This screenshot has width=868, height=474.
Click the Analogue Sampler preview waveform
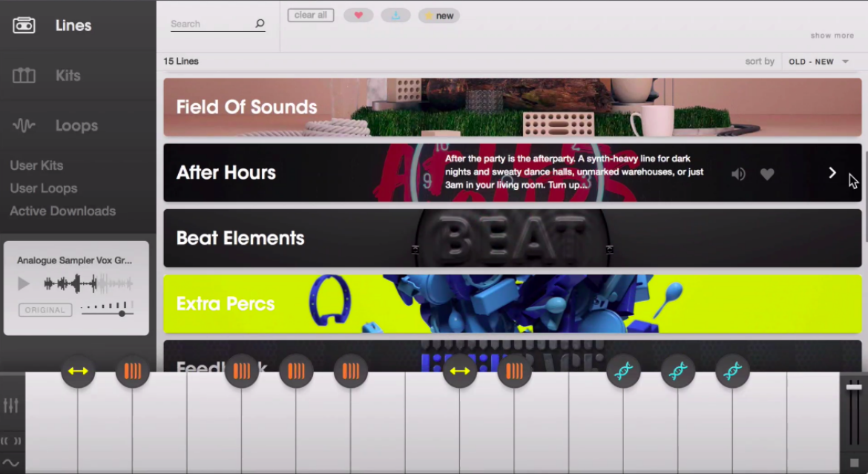[x=88, y=284]
